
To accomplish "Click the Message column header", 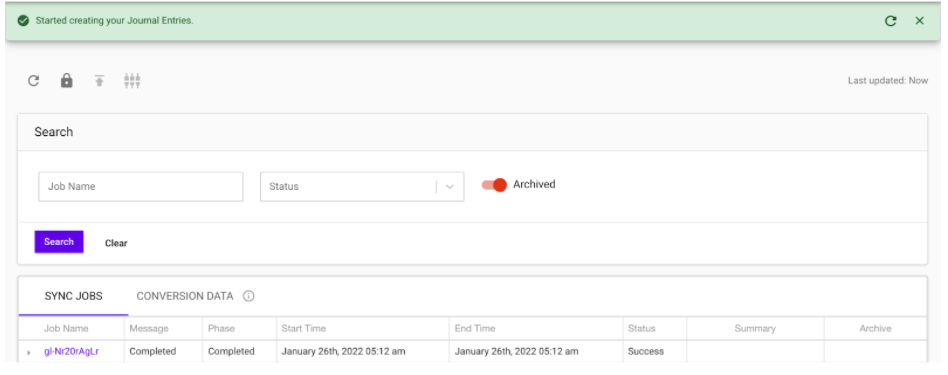I will click(x=149, y=328).
